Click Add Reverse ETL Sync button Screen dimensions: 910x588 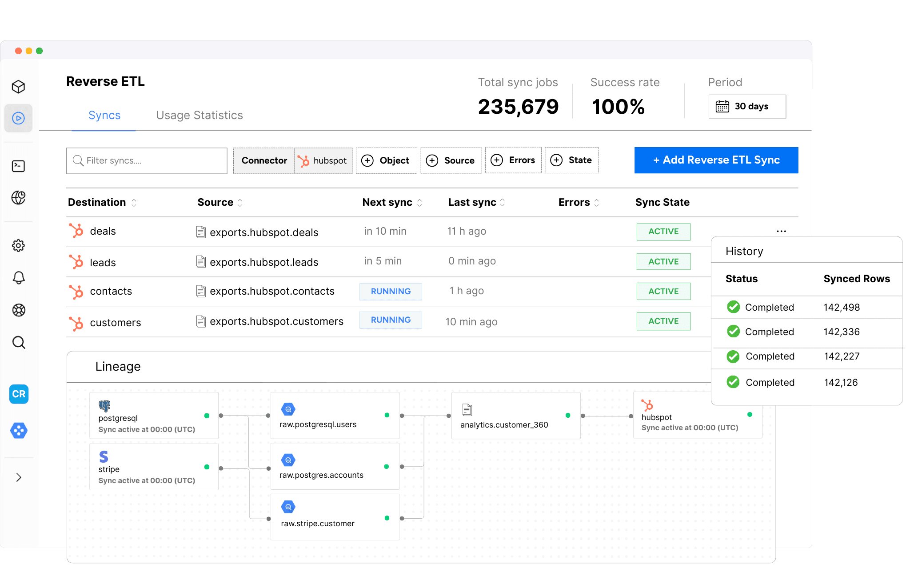716,160
